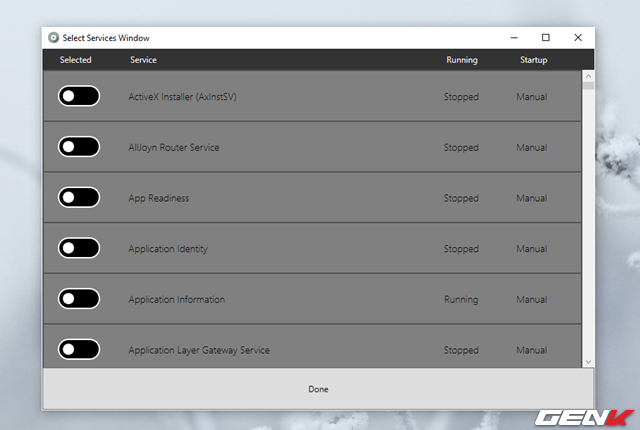Minimize the Select Services Window

tap(514, 38)
